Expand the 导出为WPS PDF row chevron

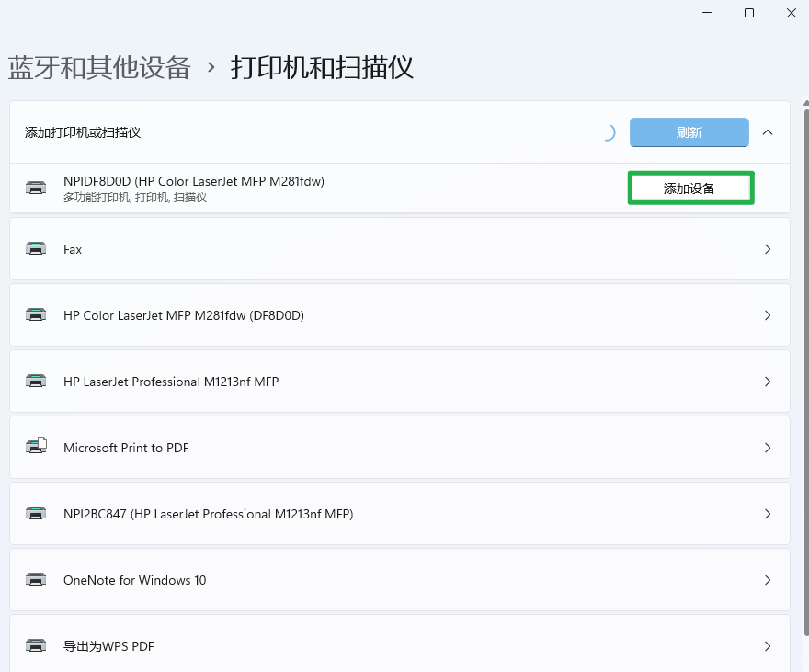pyautogui.click(x=768, y=646)
